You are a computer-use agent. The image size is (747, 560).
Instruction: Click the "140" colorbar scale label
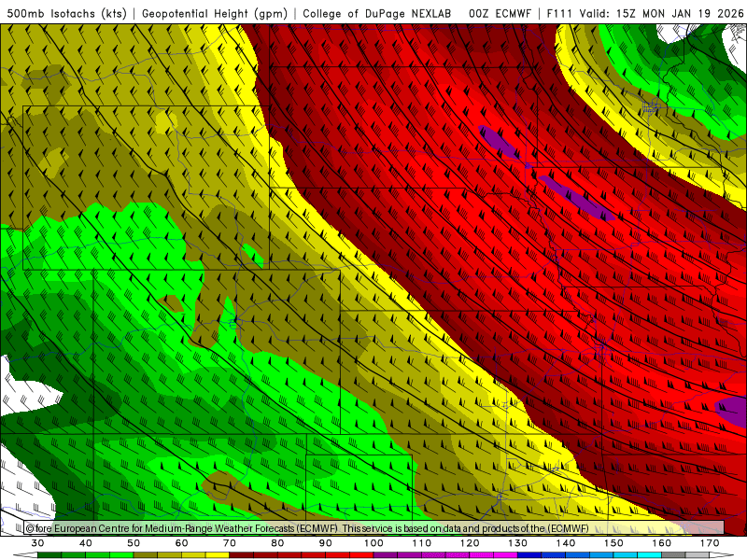[566, 543]
